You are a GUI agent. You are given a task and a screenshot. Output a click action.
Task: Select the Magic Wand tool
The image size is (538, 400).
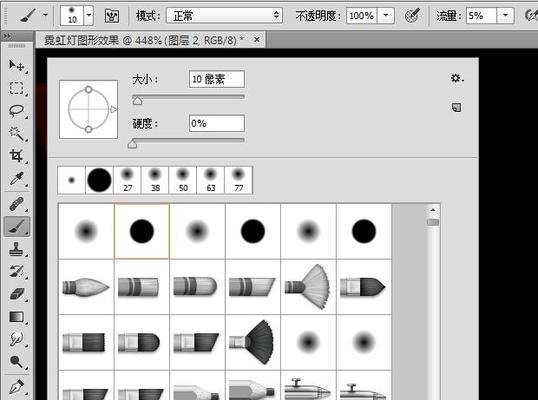pyautogui.click(x=16, y=133)
